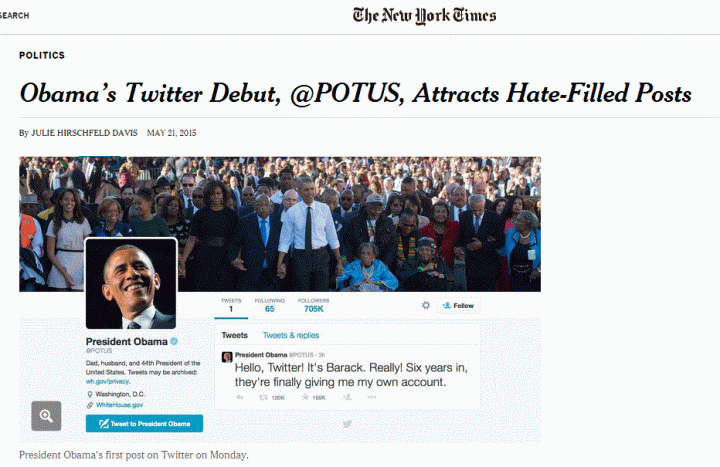Click Tweet to President Obama button
This screenshot has width=720, height=467.
(x=144, y=423)
